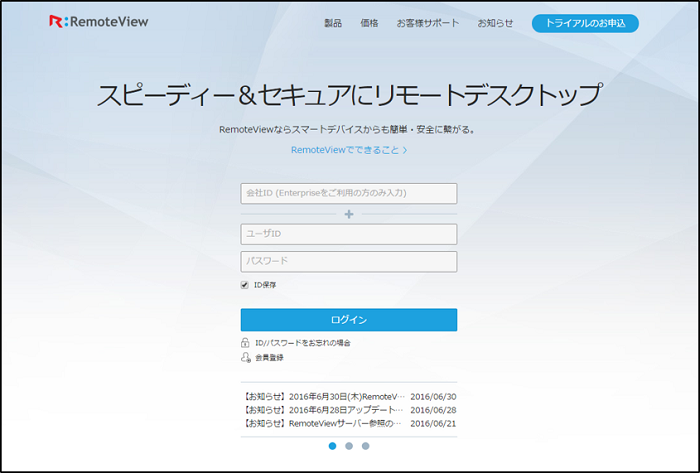
Task: Click the plus icon between ID fields
Action: (349, 214)
